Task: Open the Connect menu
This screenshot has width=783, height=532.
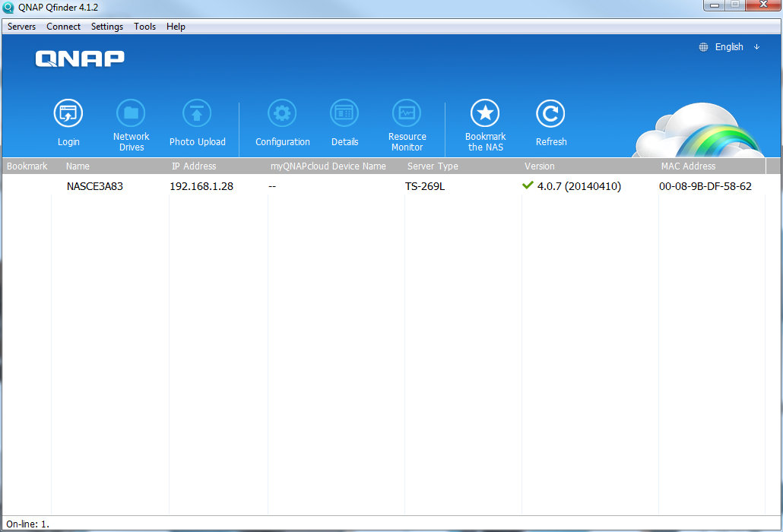Action: (63, 27)
